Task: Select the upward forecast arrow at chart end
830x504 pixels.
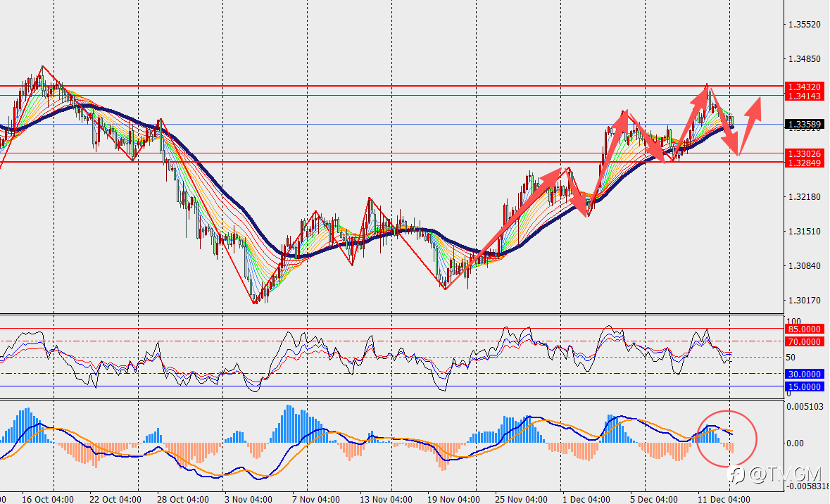Action: (x=750, y=125)
